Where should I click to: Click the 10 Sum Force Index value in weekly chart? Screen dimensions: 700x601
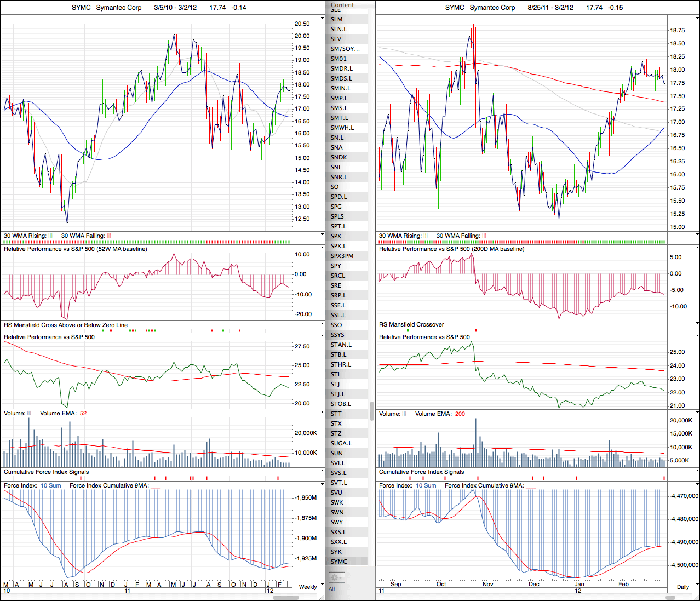point(51,485)
